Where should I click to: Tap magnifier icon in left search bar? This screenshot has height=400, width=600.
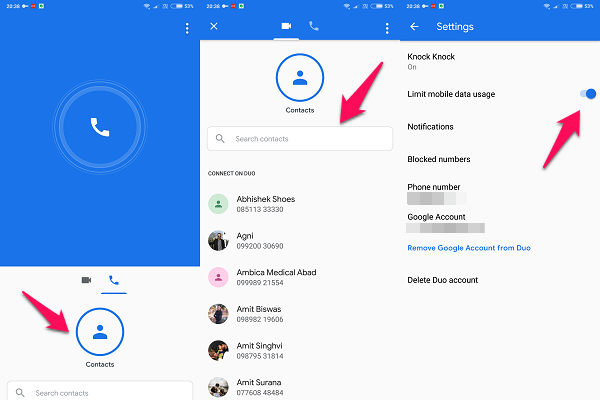(x=20, y=393)
